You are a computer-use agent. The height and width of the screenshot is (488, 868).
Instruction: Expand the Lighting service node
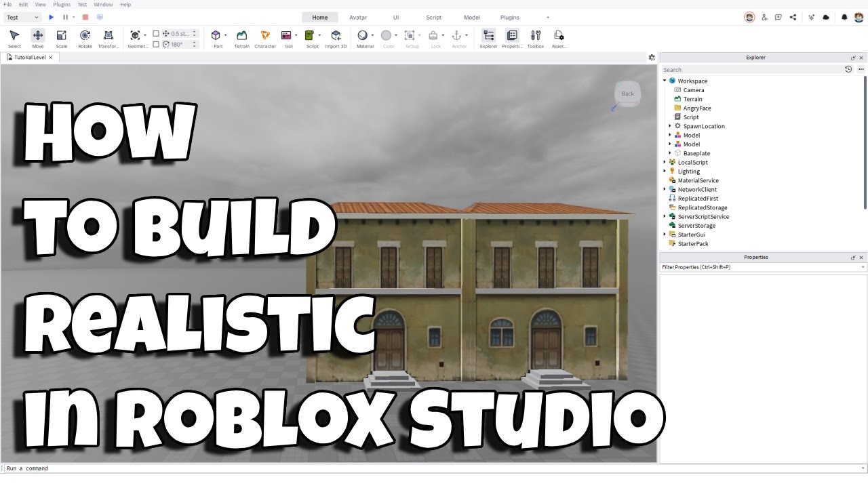[665, 171]
